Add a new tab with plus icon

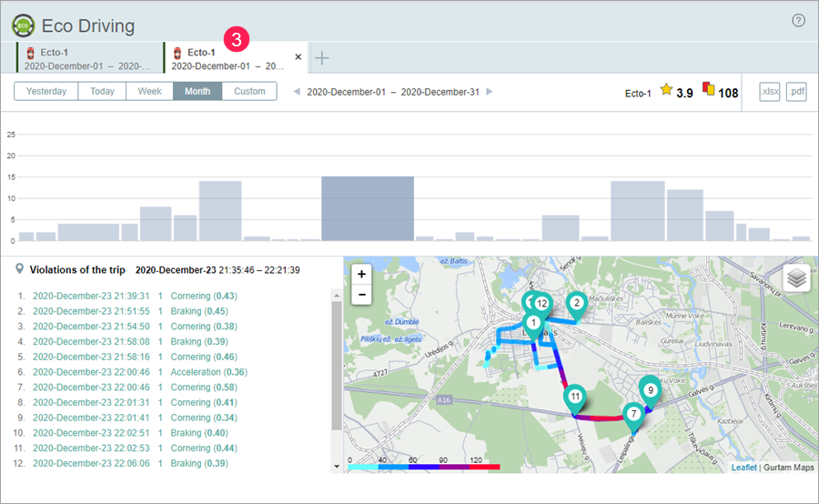[x=322, y=58]
